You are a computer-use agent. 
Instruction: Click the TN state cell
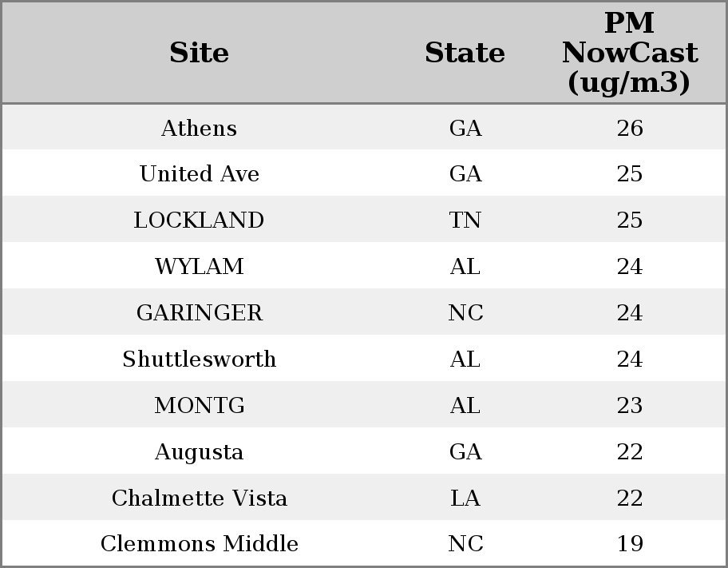(x=465, y=220)
